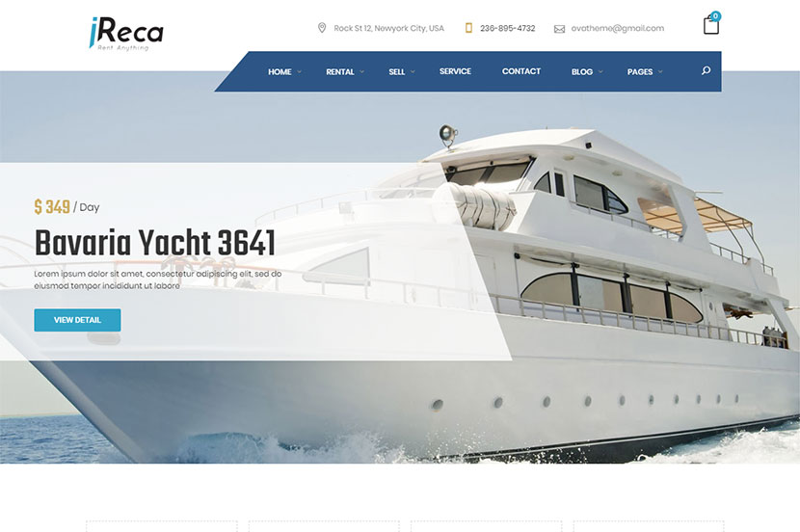The image size is (800, 532).
Task: Open the Rental menu item
Action: [340, 72]
